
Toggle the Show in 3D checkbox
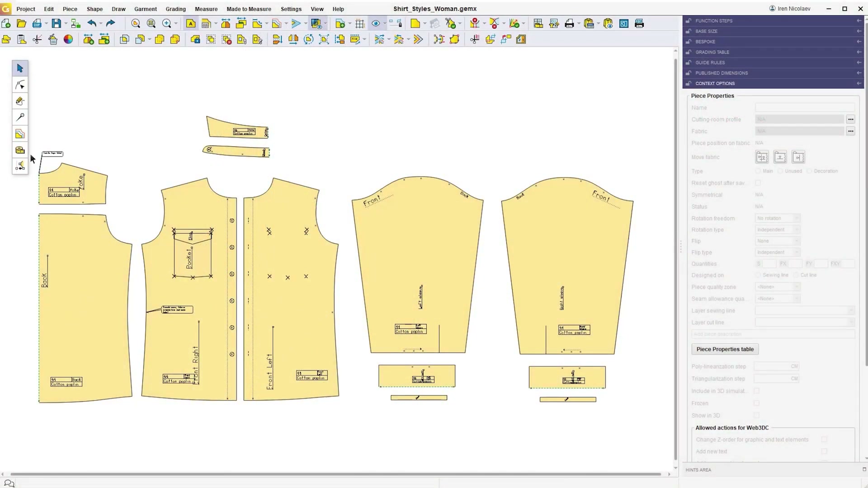[757, 415]
